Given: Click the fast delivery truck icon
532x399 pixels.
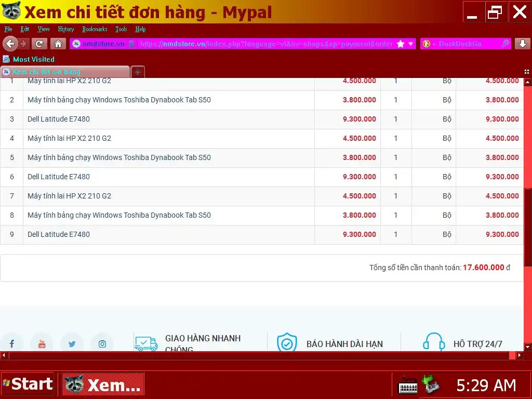Looking at the screenshot, I should pos(146,344).
